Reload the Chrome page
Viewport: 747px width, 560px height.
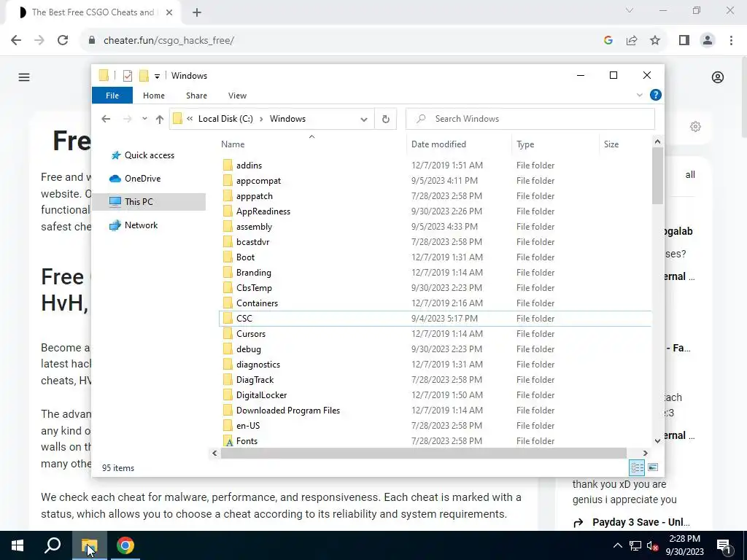click(63, 41)
